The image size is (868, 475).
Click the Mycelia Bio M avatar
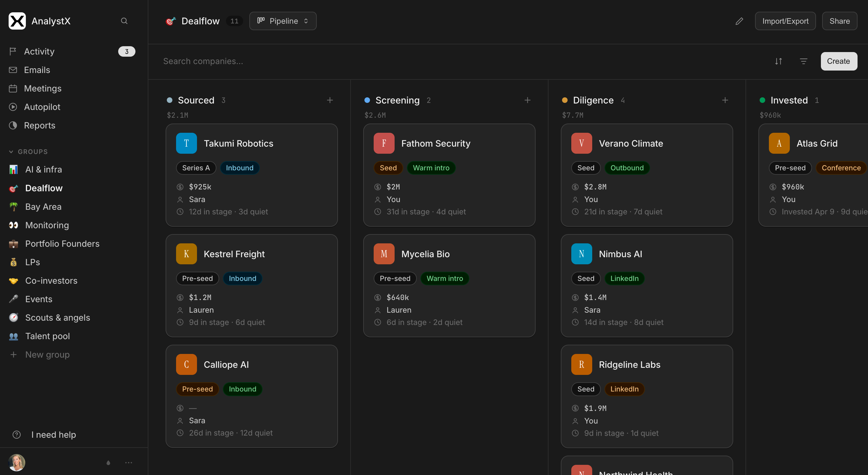[384, 254]
